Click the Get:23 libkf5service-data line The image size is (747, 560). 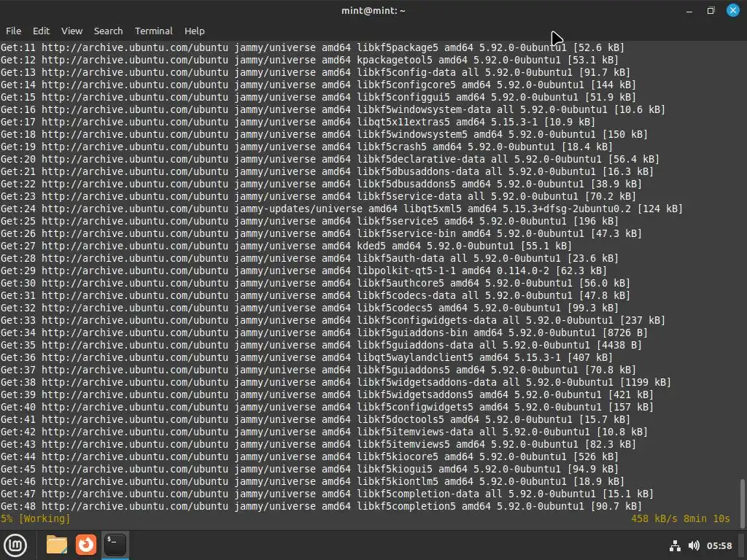click(318, 196)
